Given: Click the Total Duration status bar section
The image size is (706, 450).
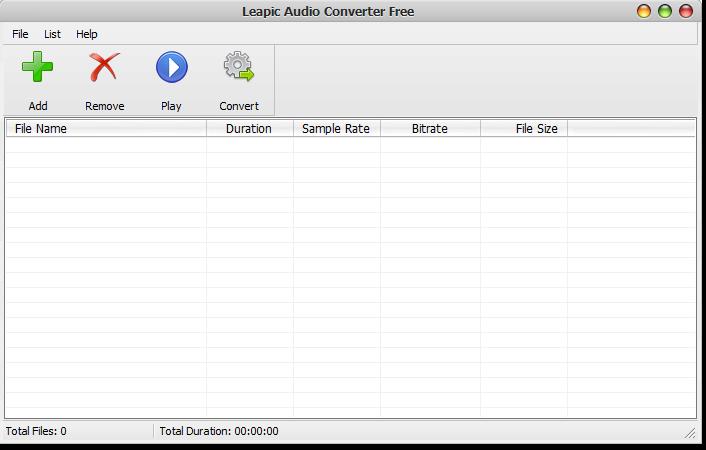Looking at the screenshot, I should pos(219,432).
